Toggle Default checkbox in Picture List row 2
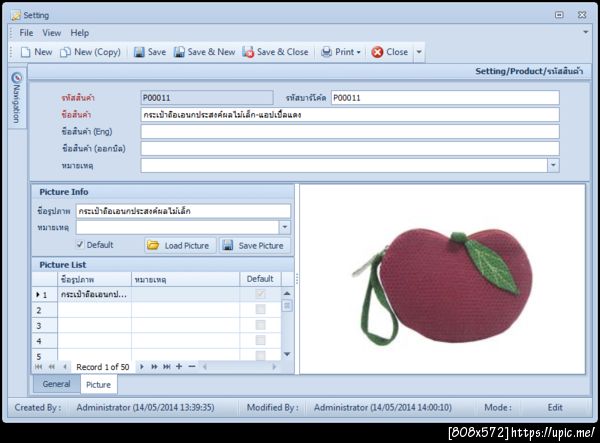 click(x=260, y=309)
